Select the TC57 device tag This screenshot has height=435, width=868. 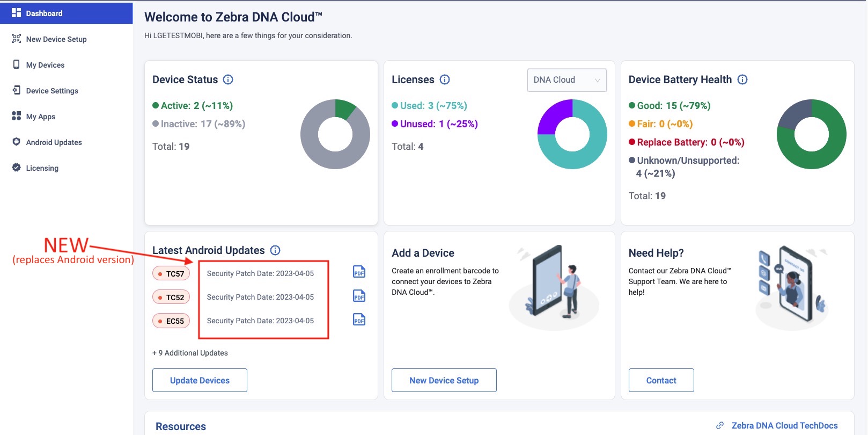[171, 273]
